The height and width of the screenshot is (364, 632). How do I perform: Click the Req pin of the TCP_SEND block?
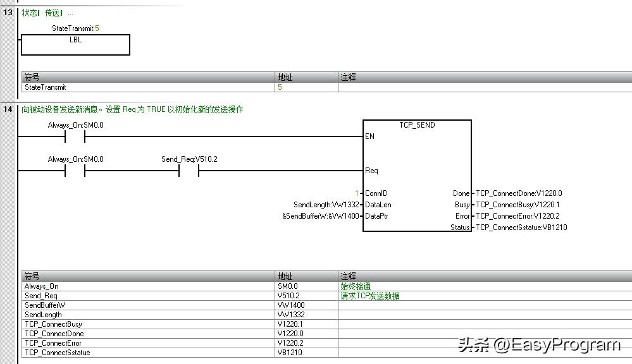371,171
